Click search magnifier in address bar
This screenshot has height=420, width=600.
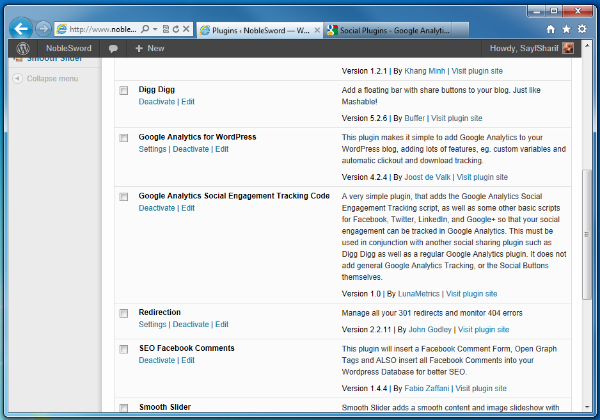point(145,29)
